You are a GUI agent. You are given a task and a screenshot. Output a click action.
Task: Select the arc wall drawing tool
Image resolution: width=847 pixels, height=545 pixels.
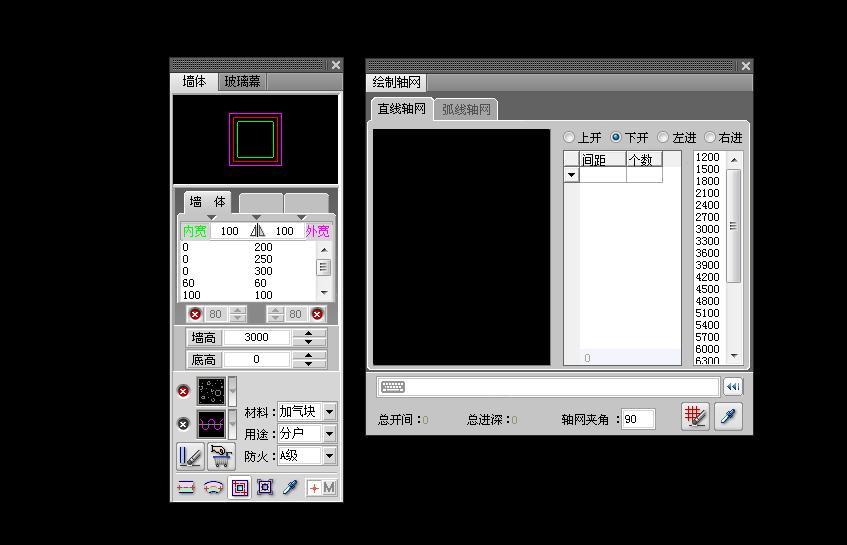pyautogui.click(x=213, y=488)
